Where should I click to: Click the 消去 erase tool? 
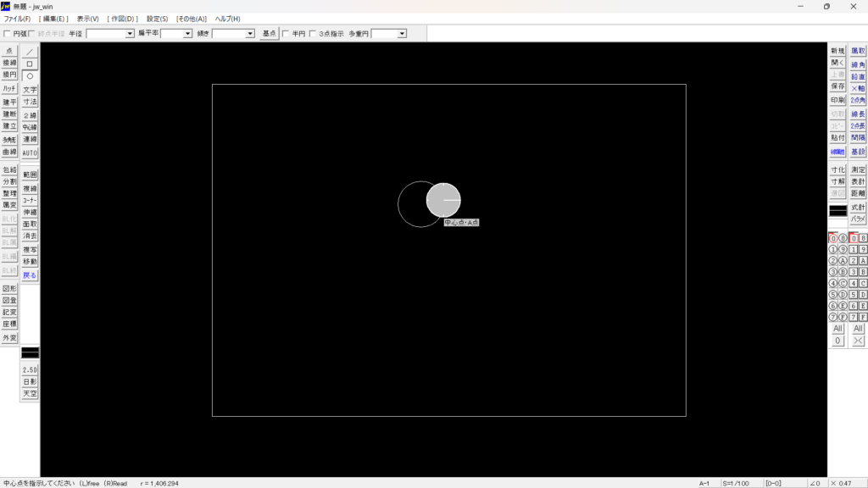(30, 236)
